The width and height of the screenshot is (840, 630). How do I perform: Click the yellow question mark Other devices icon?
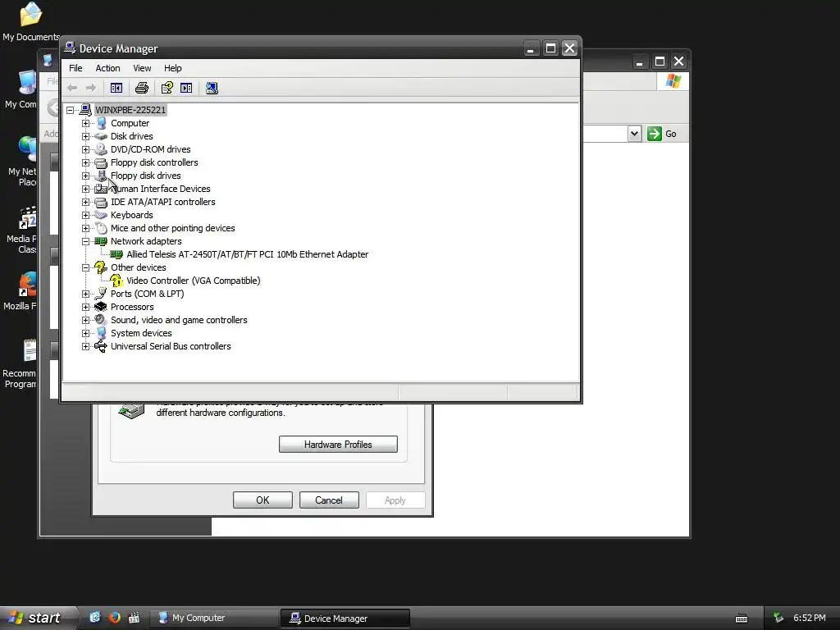[x=100, y=267]
